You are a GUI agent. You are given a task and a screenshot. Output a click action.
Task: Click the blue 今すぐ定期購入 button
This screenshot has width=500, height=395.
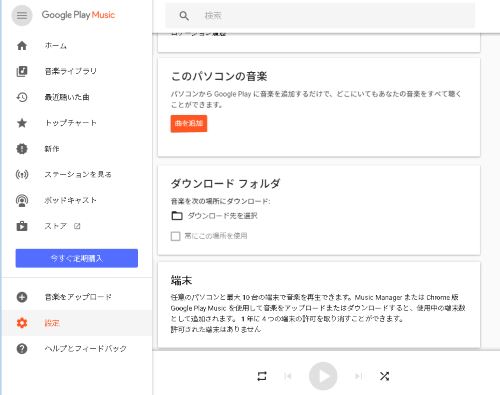[x=77, y=258]
